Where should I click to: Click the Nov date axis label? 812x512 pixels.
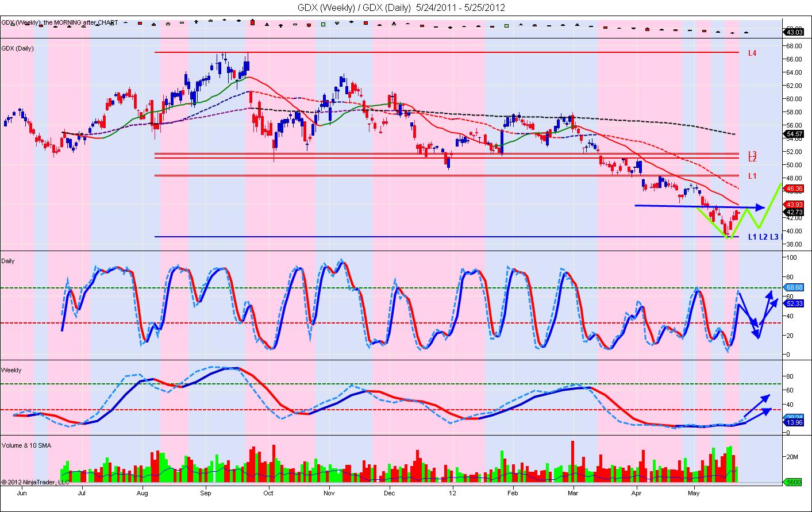pos(329,493)
